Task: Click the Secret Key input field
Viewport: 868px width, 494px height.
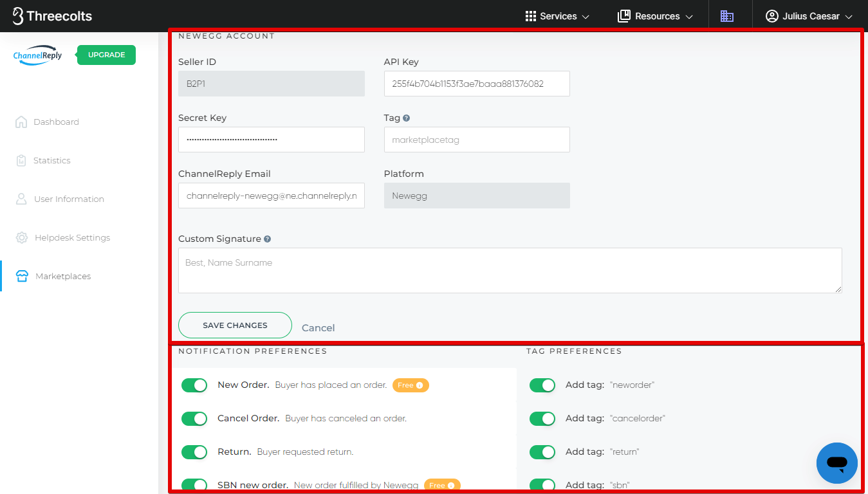Action: [x=272, y=140]
